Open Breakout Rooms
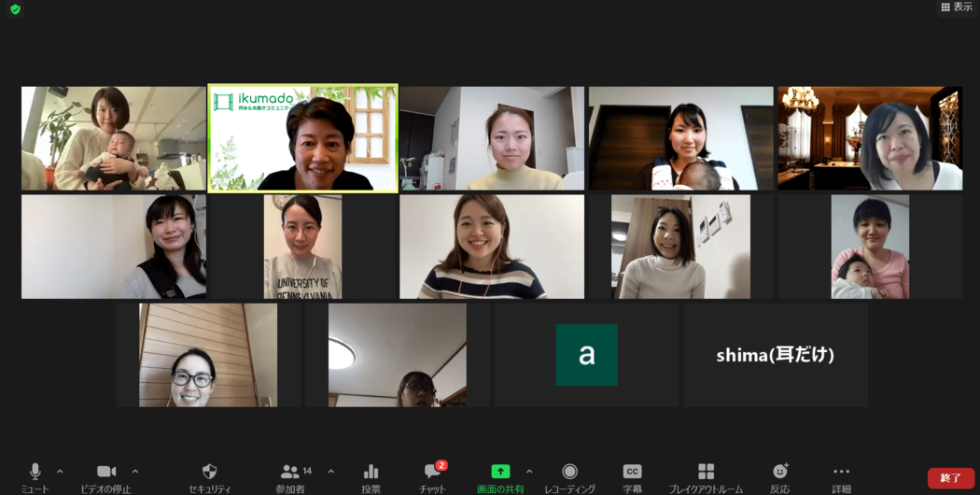 706,473
